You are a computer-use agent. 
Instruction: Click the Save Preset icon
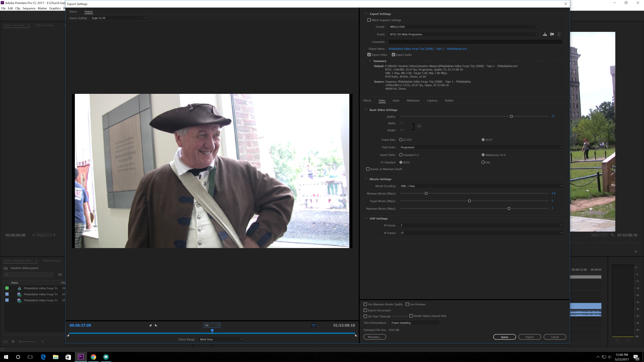click(x=545, y=34)
